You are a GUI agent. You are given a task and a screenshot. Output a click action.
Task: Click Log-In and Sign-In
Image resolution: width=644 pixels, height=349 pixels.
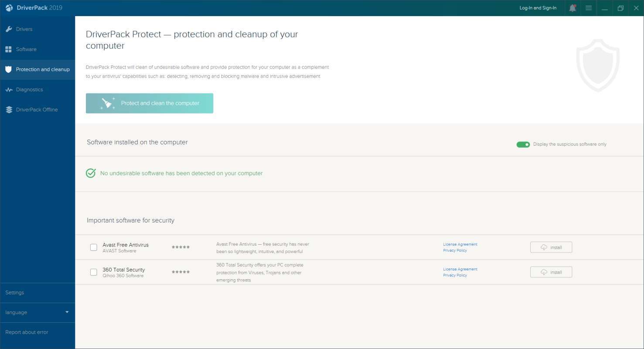pos(538,8)
